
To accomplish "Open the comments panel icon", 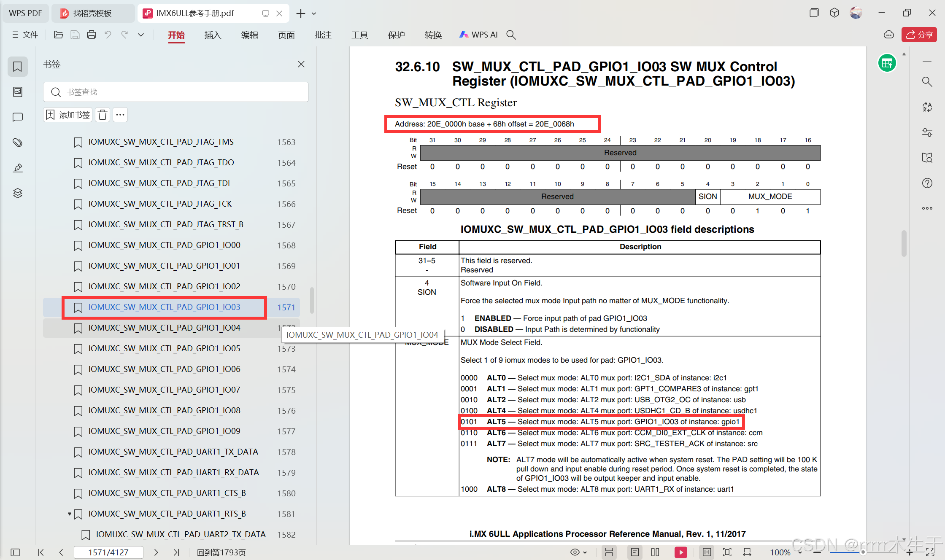I will 17,117.
